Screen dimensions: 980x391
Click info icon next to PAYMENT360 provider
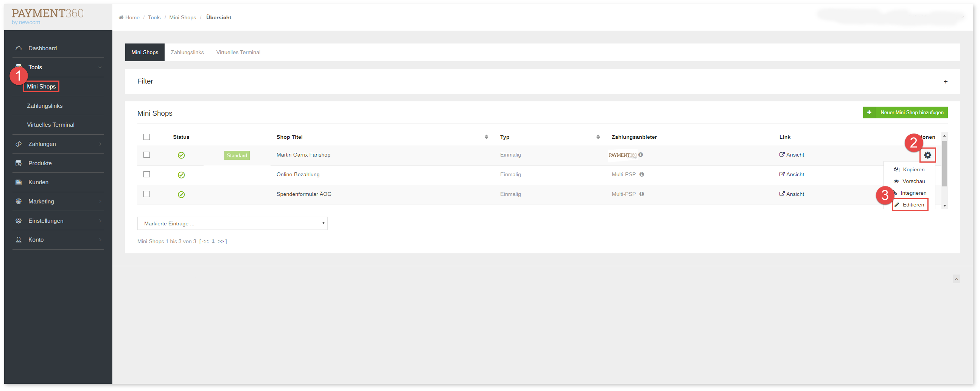[641, 155]
